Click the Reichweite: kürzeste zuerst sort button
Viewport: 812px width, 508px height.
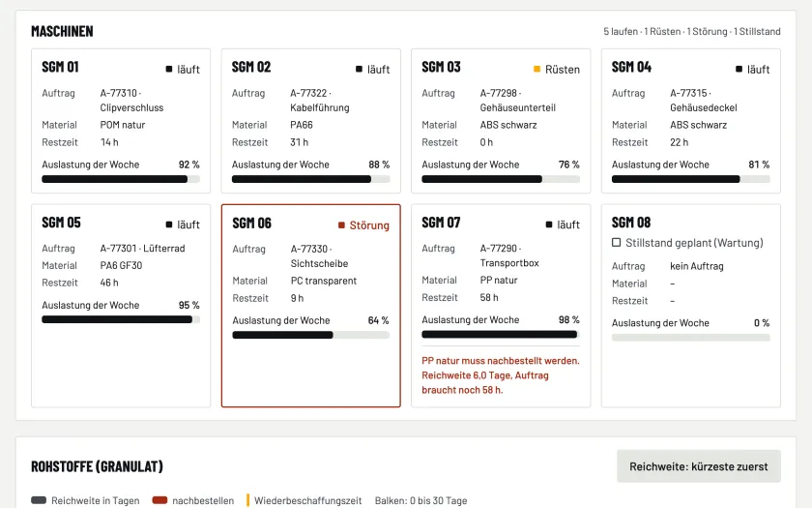coord(699,466)
